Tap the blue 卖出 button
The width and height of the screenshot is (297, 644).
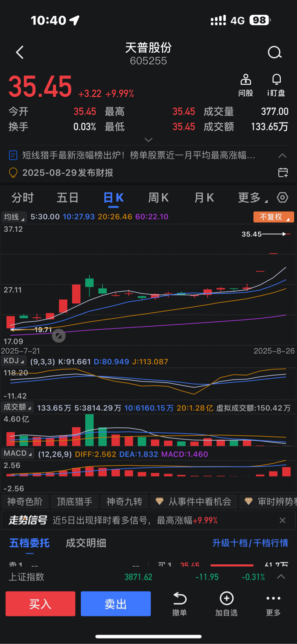point(116,604)
